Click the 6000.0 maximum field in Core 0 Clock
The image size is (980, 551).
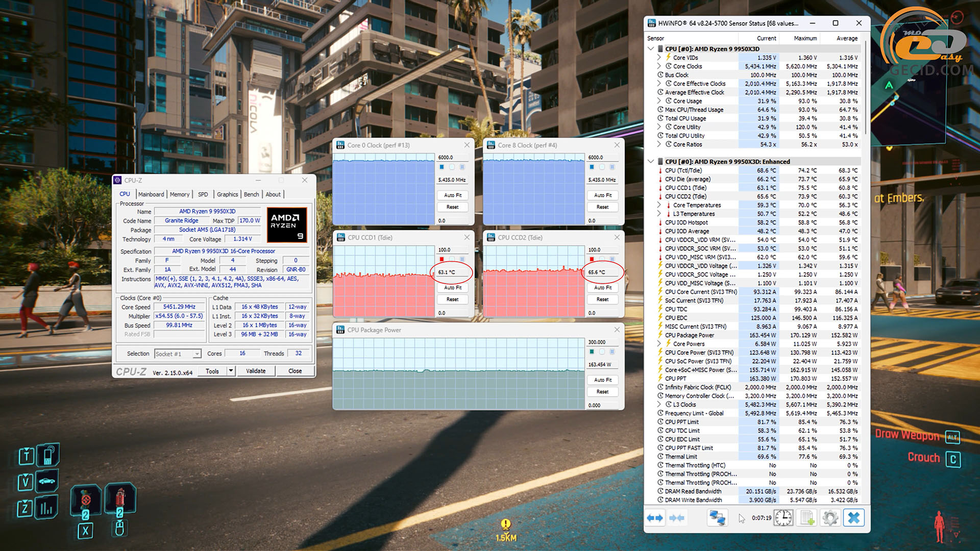[452, 157]
